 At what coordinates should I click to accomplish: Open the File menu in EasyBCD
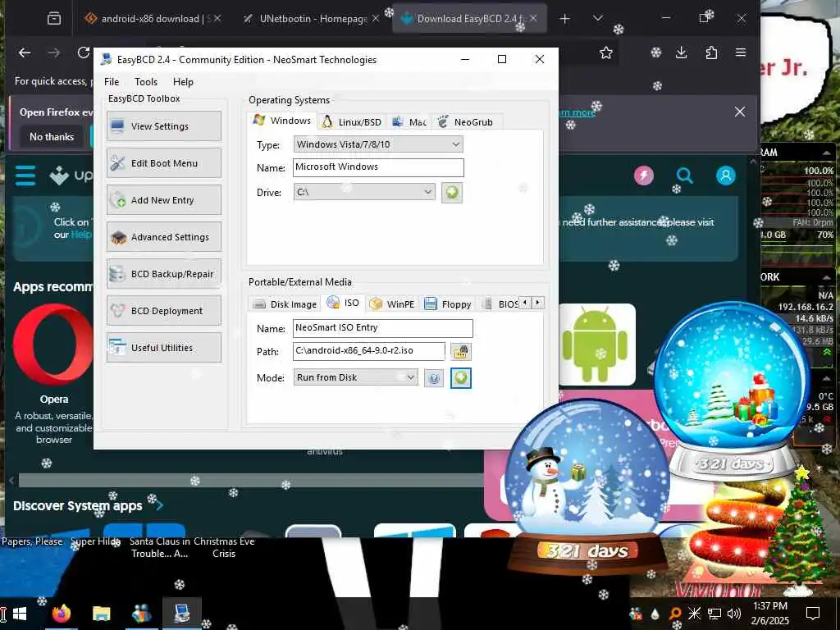[x=112, y=81]
